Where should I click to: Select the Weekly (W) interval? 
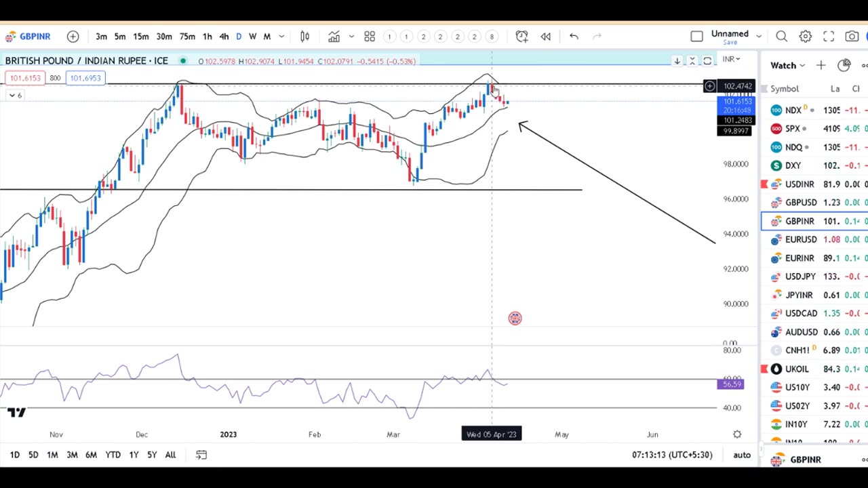pos(252,37)
